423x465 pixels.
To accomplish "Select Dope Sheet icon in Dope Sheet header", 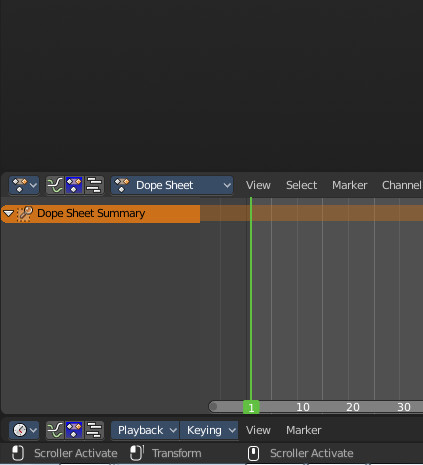I will pyautogui.click(x=74, y=185).
